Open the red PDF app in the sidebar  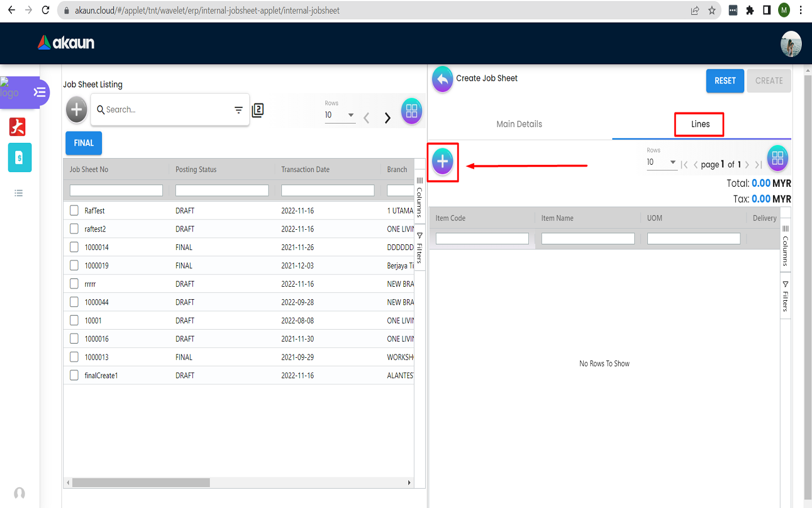[x=17, y=127]
